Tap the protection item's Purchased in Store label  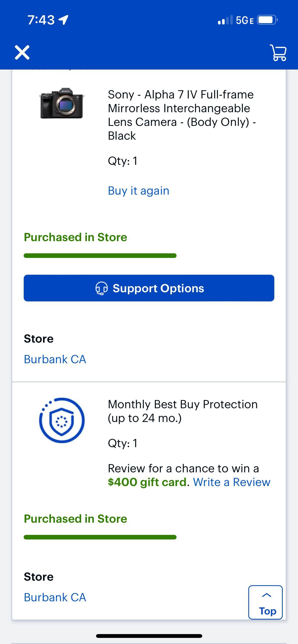[x=75, y=518]
